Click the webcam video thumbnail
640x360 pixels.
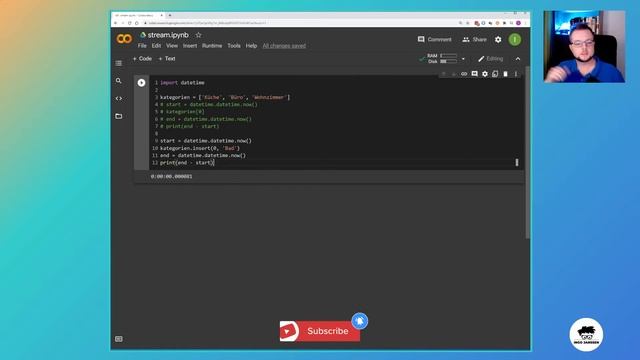(584, 47)
